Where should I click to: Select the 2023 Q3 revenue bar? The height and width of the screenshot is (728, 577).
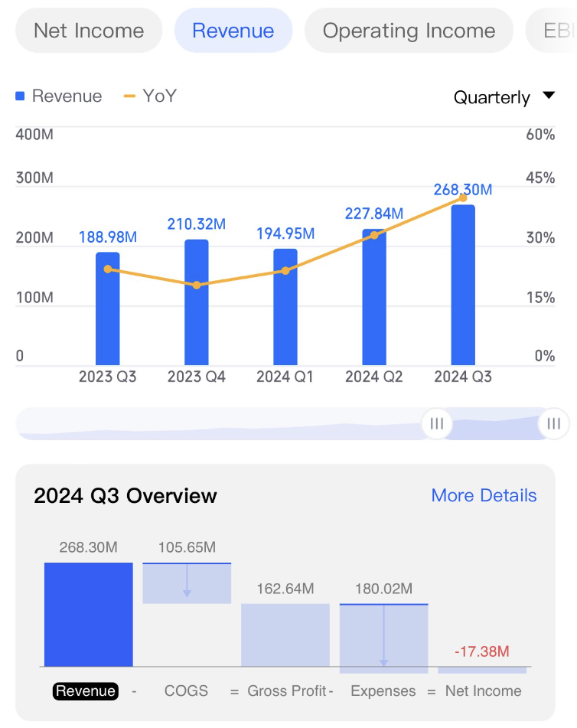tap(108, 309)
